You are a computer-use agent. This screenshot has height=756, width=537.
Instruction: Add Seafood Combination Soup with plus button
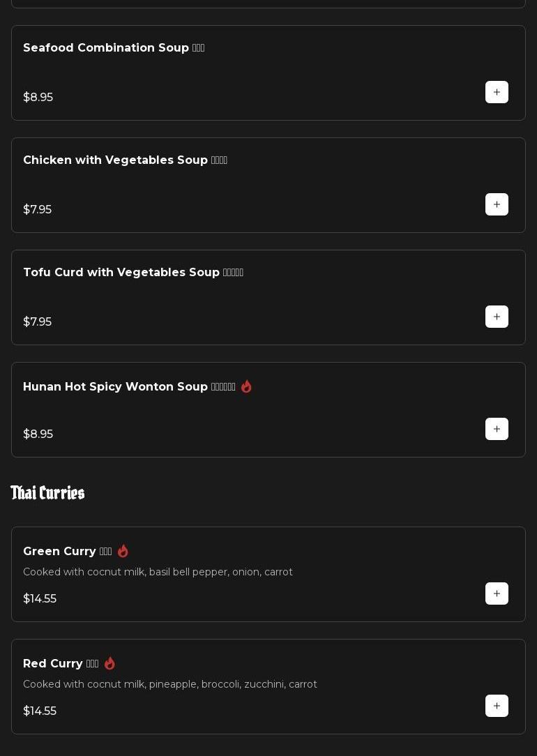click(x=497, y=92)
